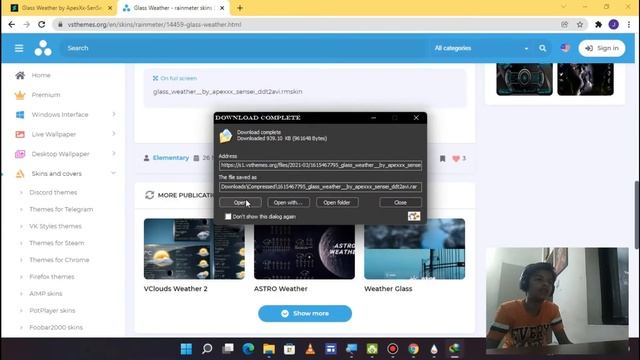Screen dimensions: 640x360
Task: Go back with browser back arrow
Action: 11,24
